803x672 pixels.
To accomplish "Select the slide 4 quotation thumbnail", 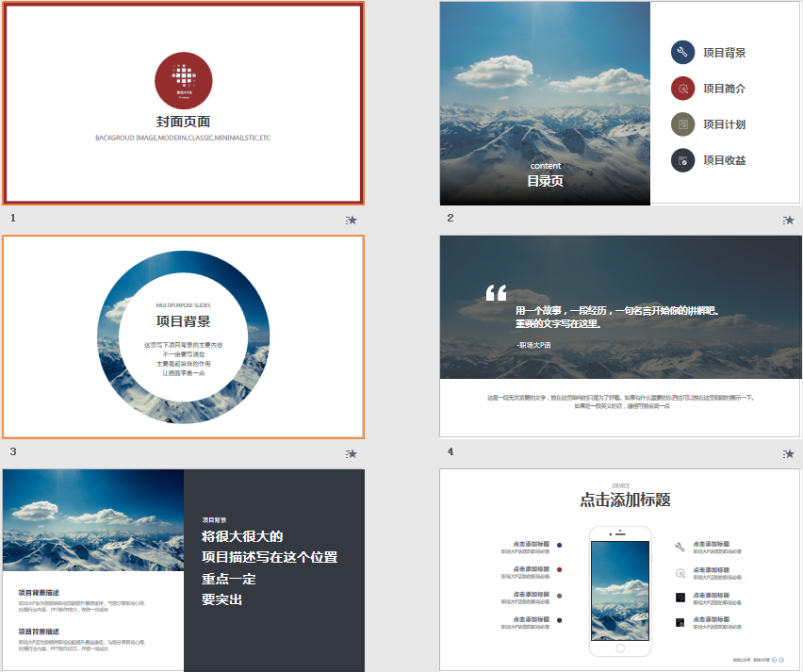I will (x=620, y=336).
